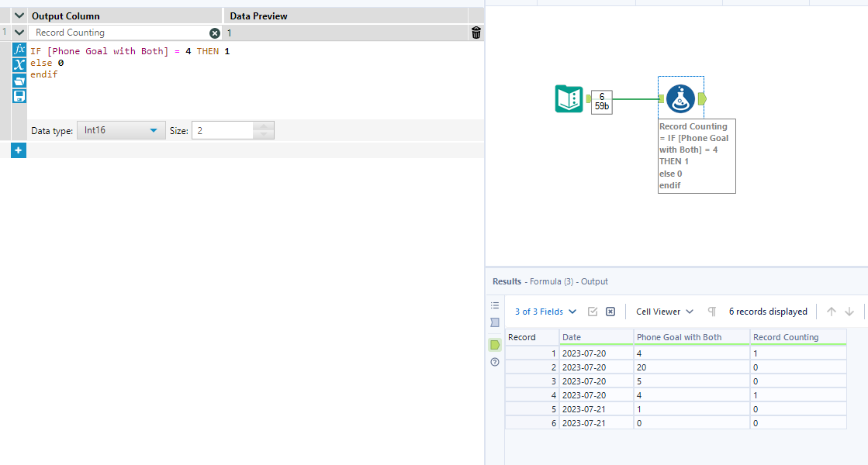Click the apply data manipulations checkmark icon
The height and width of the screenshot is (465, 868).
pyautogui.click(x=593, y=310)
